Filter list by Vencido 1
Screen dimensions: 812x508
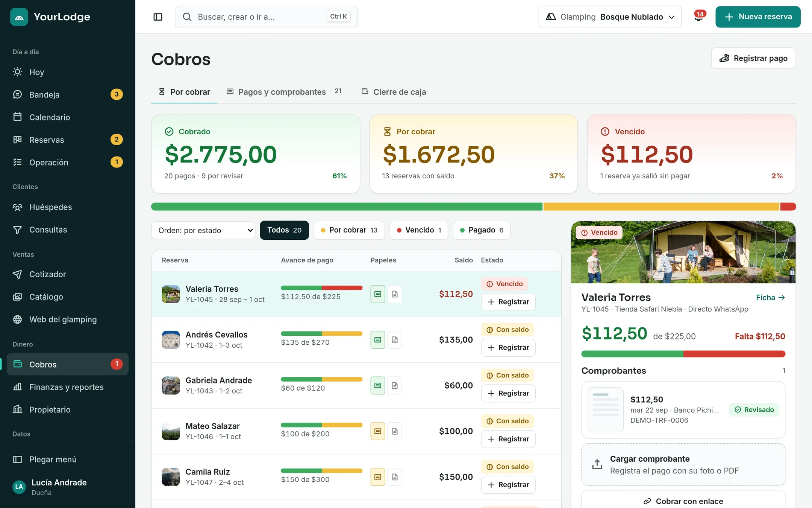click(x=419, y=230)
